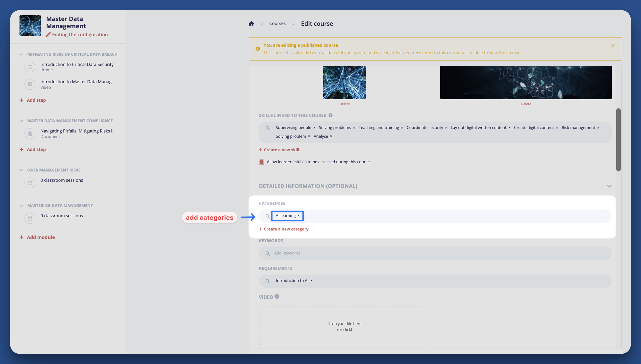
Task: Close the published course warning banner
Action: 613,45
